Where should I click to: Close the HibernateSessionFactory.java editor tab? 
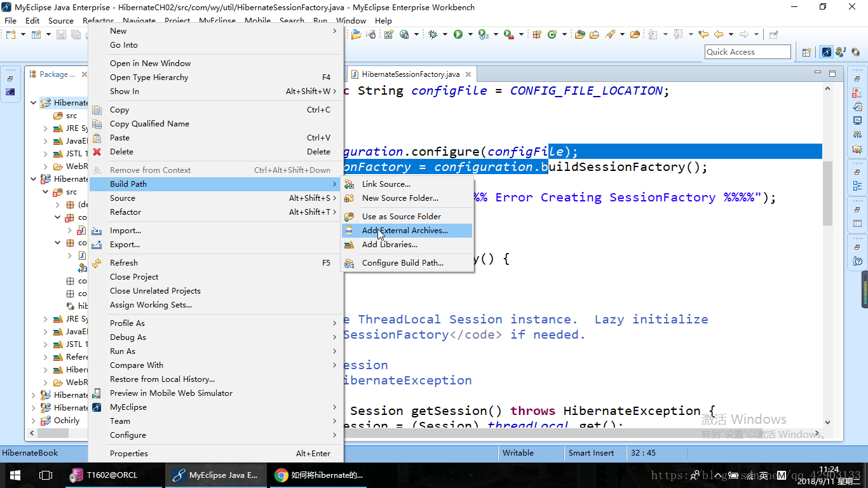(x=467, y=74)
